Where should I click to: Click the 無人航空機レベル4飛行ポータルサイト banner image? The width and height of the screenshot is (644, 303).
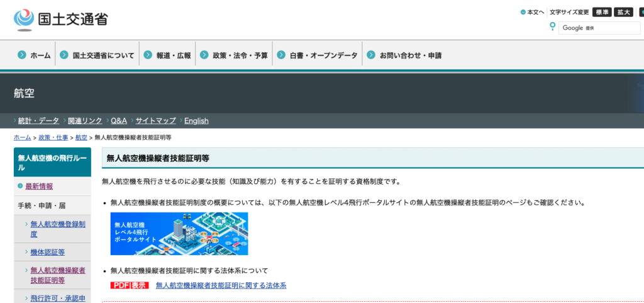pyautogui.click(x=179, y=234)
